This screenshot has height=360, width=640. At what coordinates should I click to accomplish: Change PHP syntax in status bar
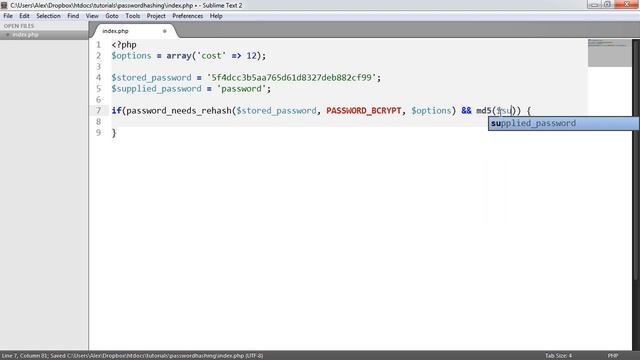pos(613,356)
